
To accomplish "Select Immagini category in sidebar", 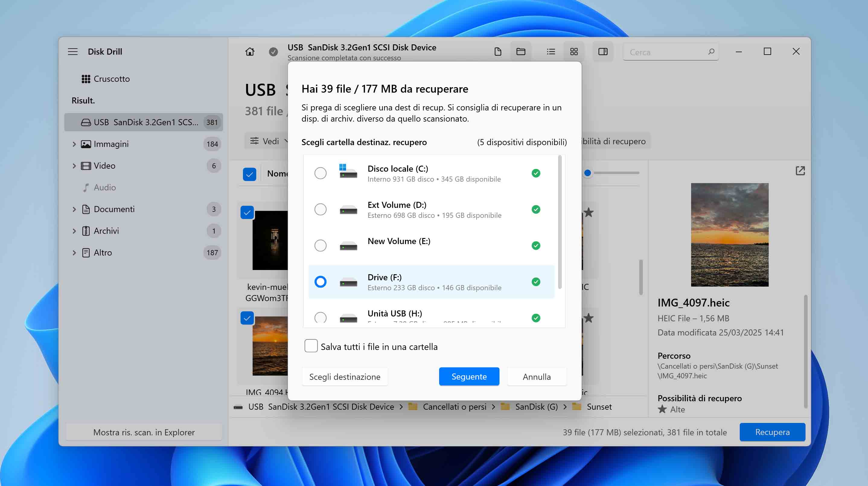I will [144, 144].
